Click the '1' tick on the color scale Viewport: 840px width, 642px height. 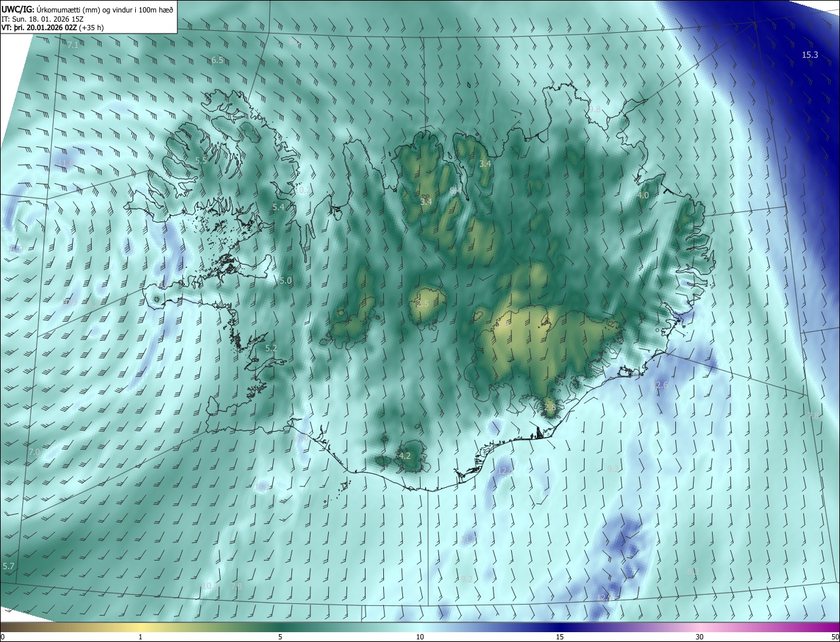coord(140,637)
